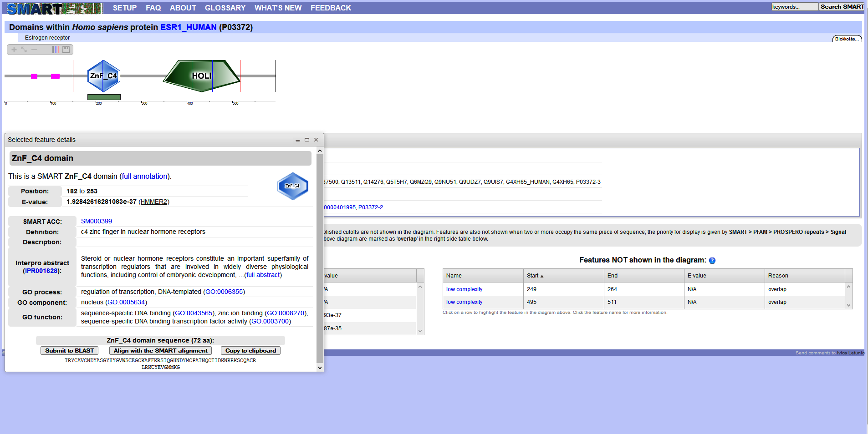
Task: Click the zoom in plus icon
Action: point(14,50)
